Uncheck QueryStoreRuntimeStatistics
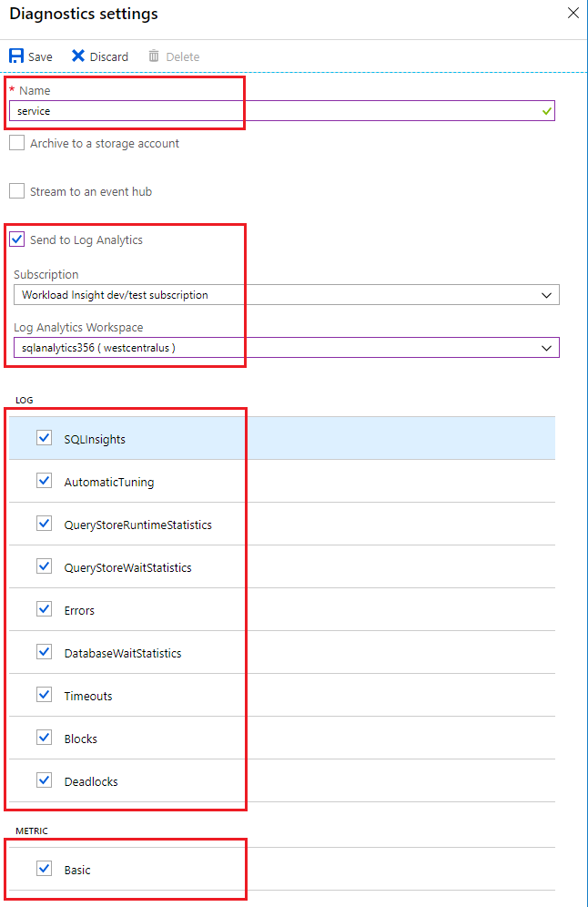The width and height of the screenshot is (588, 907). pyautogui.click(x=45, y=523)
